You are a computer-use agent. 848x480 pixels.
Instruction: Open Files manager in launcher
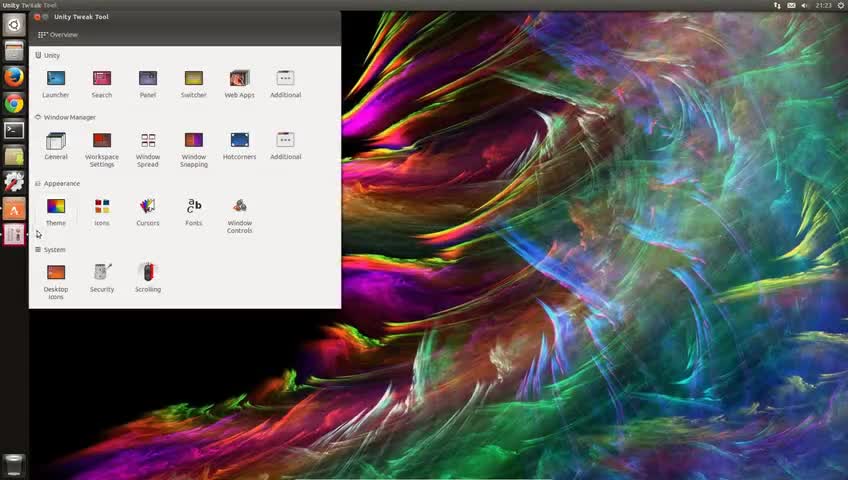tap(14, 51)
